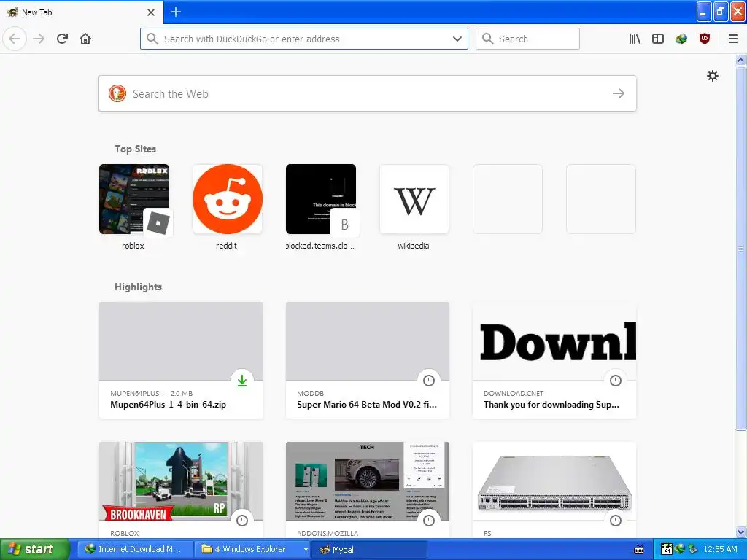
Task: Click the Top Sites section heading
Action: (135, 149)
